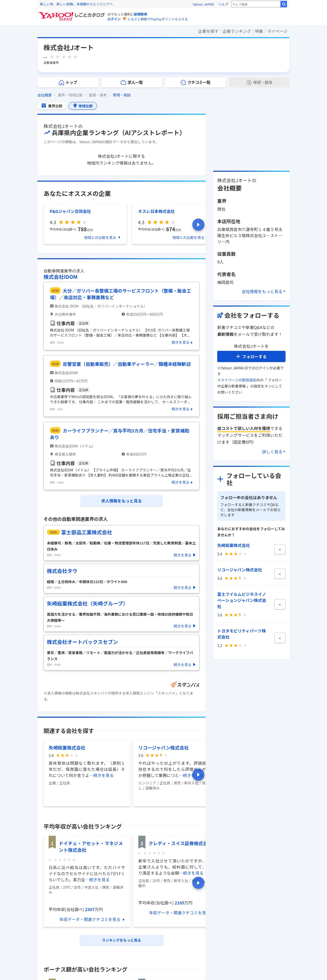The height and width of the screenshot is (980, 327).
Task: Open 企業ランキング in the top menu
Action: tap(236, 31)
